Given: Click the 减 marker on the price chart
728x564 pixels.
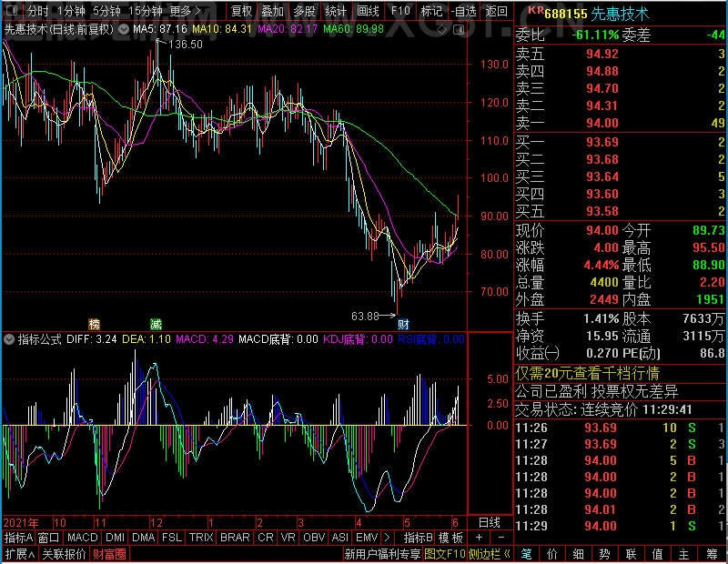Looking at the screenshot, I should (x=156, y=324).
